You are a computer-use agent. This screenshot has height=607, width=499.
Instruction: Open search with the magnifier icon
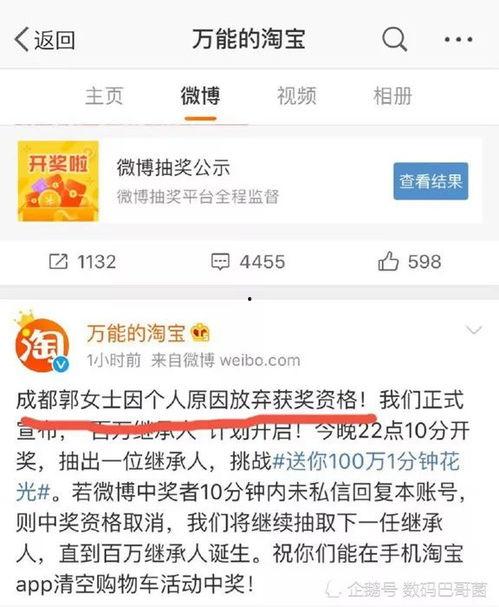(x=394, y=39)
